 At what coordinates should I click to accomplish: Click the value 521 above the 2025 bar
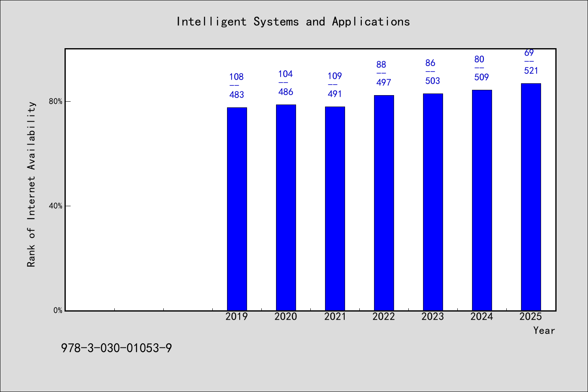(x=531, y=71)
